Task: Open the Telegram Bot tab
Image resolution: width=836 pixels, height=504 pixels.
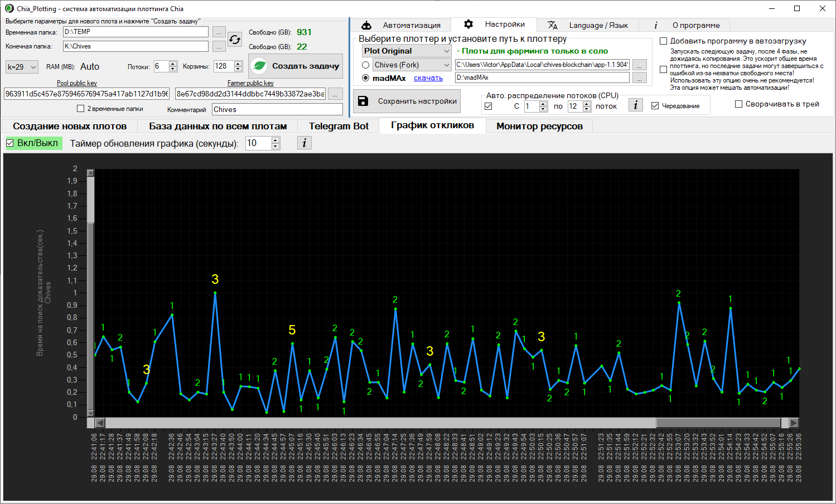Action: (339, 127)
